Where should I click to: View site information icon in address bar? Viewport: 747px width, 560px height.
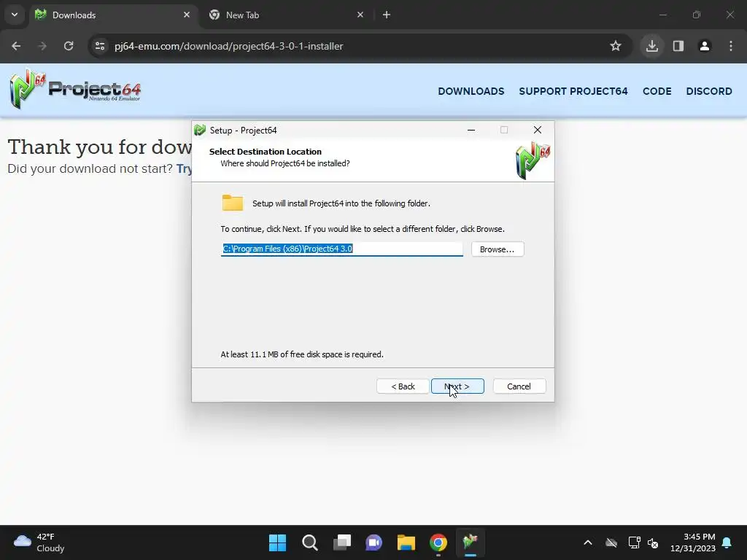pyautogui.click(x=99, y=46)
